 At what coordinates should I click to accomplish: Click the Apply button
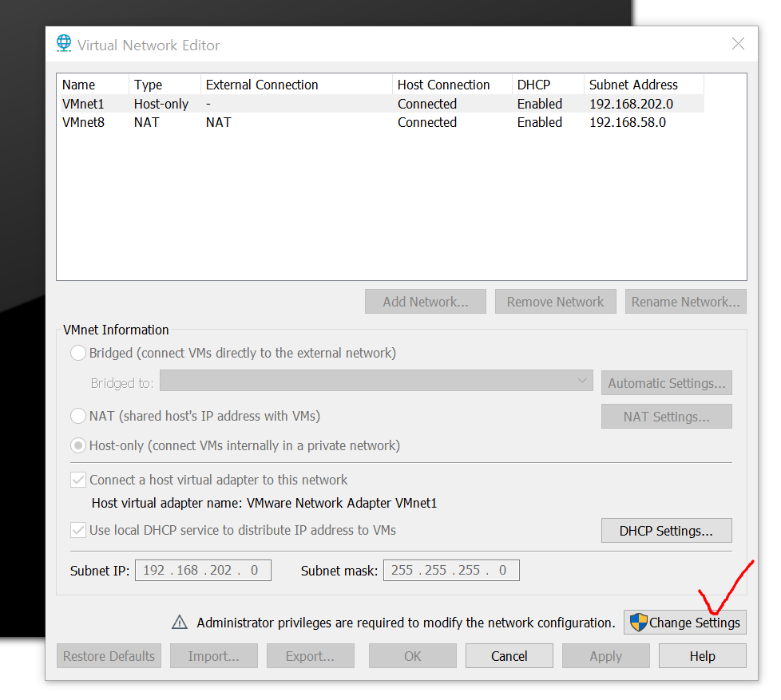[x=605, y=656]
